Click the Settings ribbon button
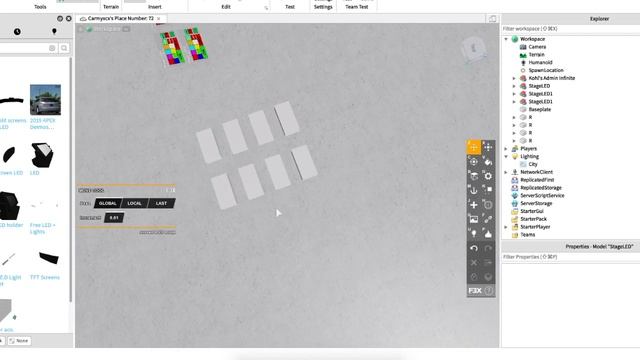This screenshot has height=360, width=640. click(323, 7)
